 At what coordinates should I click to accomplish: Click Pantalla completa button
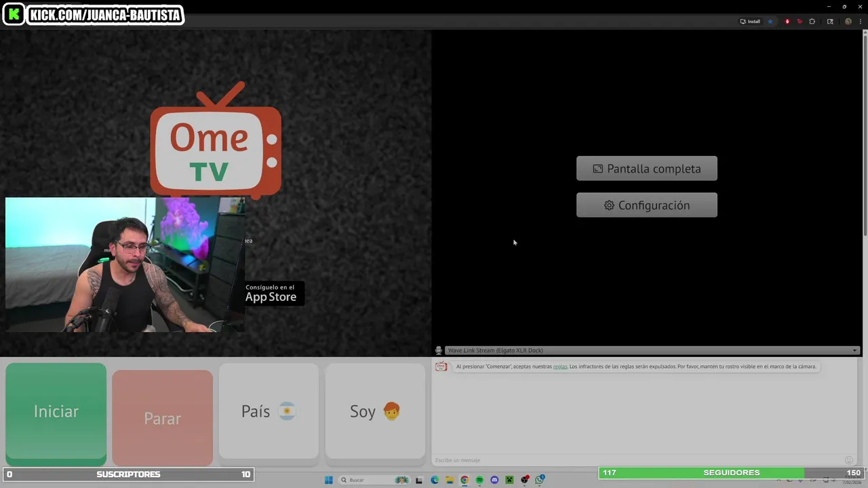pyautogui.click(x=646, y=169)
